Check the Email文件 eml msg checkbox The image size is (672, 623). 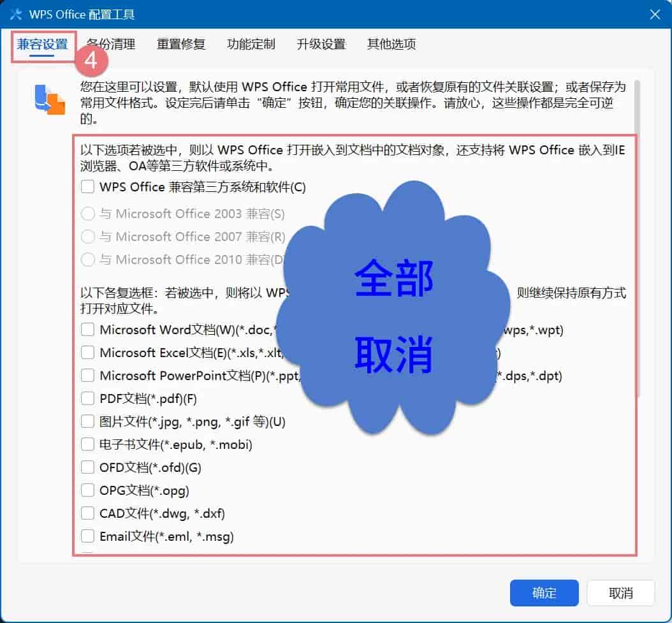[x=88, y=536]
